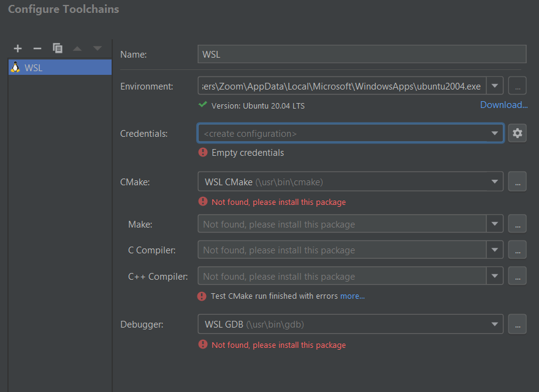Click the Download... link
The width and height of the screenshot is (539, 392).
point(503,105)
